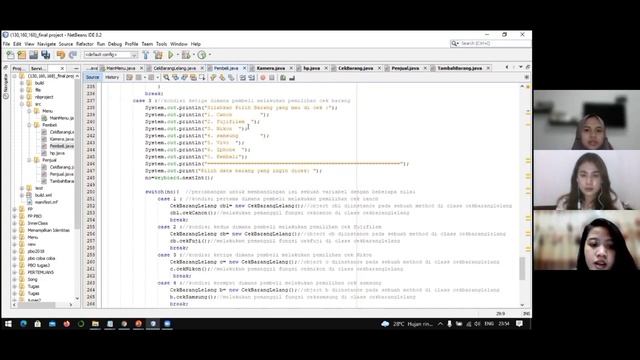Screen dimensions: 640x360
Task: Select the Menampilkan Identitas project
Action: pos(48,230)
